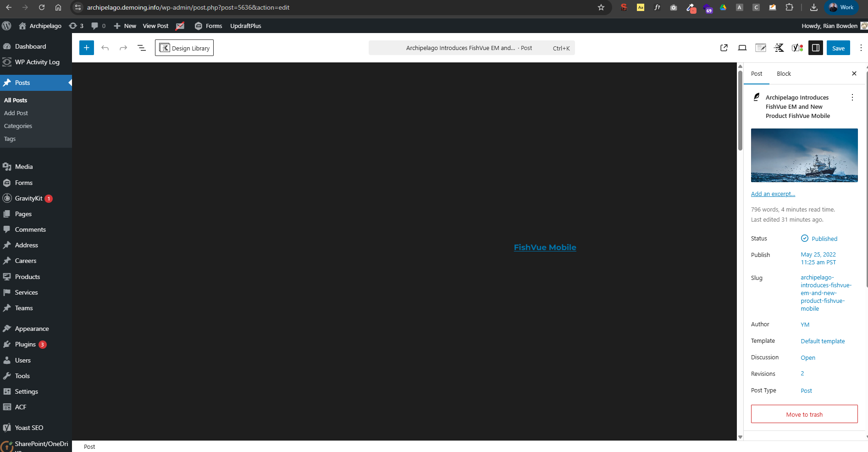Open Kadence Blocks controls icon
The height and width of the screenshot is (452, 868).
coord(779,48)
